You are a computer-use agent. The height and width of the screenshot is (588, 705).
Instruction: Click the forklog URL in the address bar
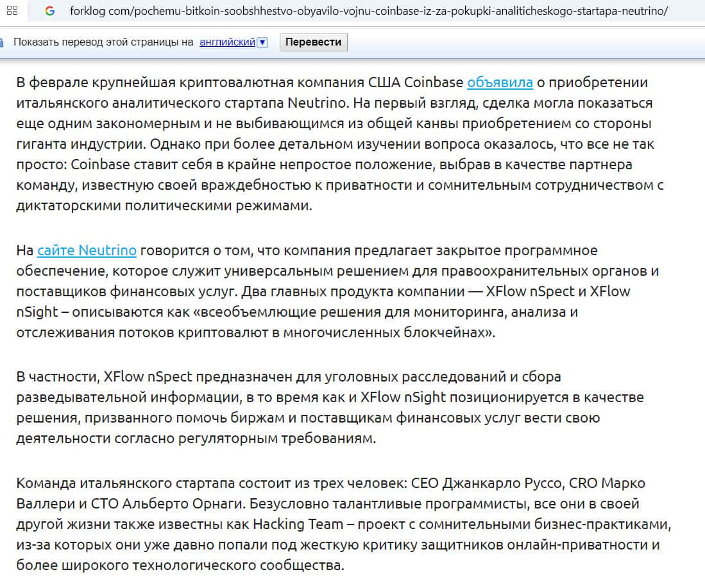(x=369, y=11)
